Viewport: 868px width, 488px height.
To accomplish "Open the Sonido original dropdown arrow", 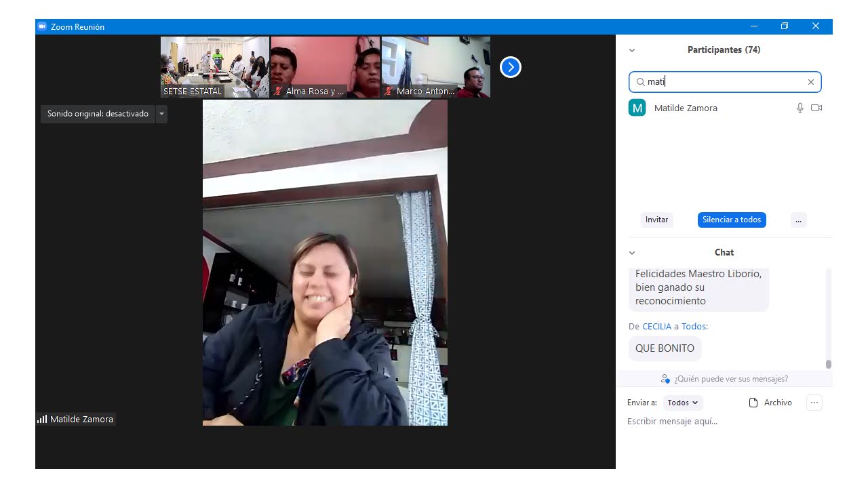I will pyautogui.click(x=161, y=114).
